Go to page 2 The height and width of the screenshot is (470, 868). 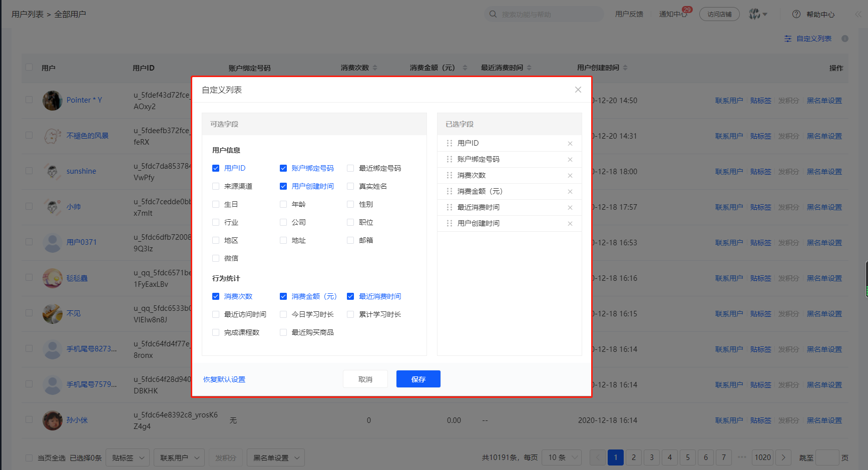click(x=634, y=457)
